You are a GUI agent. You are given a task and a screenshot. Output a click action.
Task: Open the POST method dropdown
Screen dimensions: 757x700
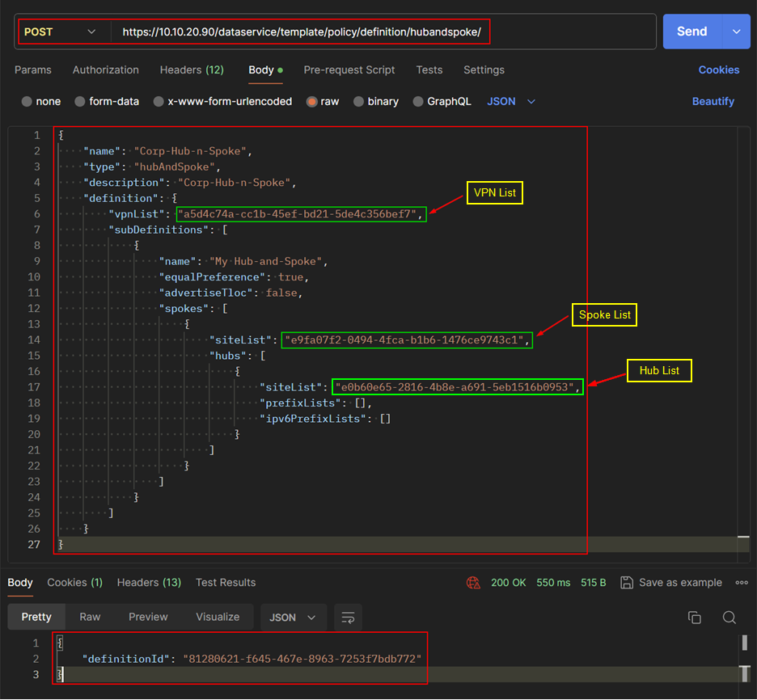coord(61,32)
